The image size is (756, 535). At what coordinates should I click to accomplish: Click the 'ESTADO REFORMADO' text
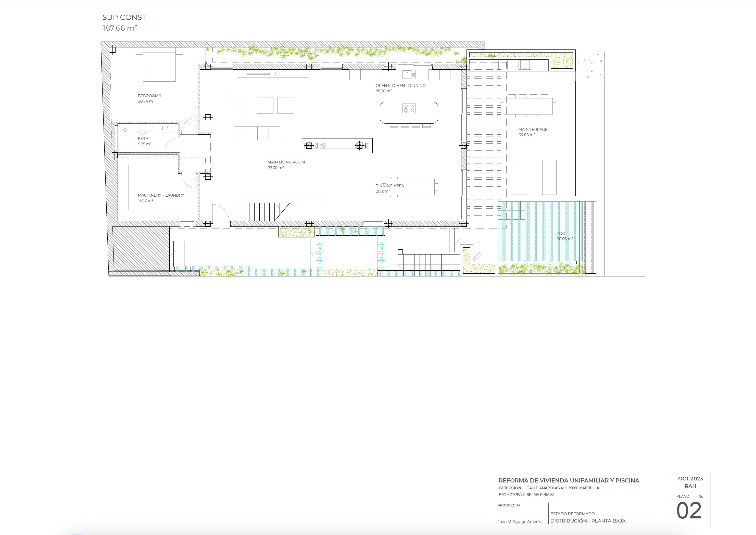[573, 514]
